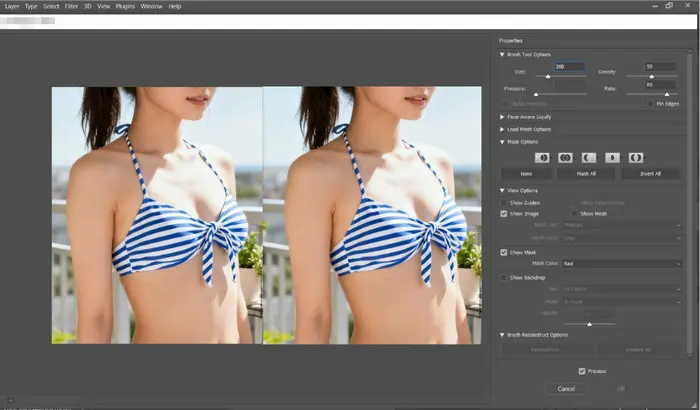Enable the Show Mesh checkbox
Viewport: 700px width, 410px height.
pos(574,214)
